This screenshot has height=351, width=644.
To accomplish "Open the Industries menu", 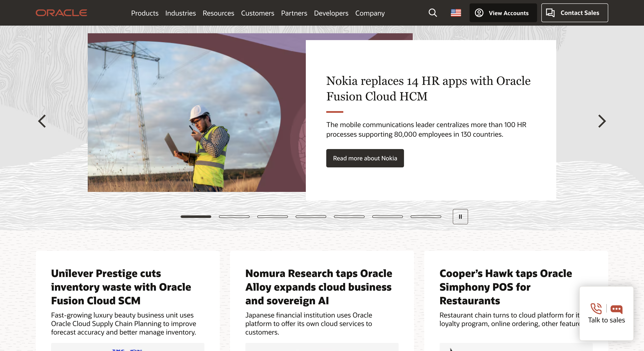I will coord(181,13).
